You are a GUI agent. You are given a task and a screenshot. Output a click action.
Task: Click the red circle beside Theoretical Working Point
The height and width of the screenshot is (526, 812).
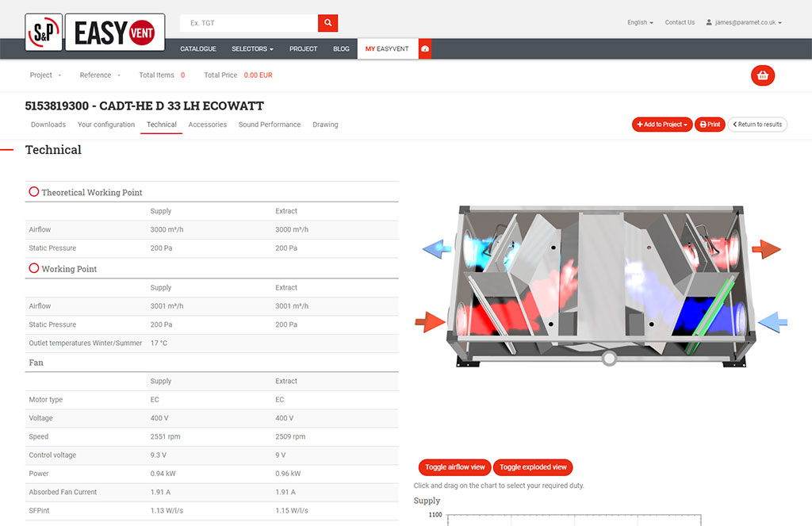point(33,192)
